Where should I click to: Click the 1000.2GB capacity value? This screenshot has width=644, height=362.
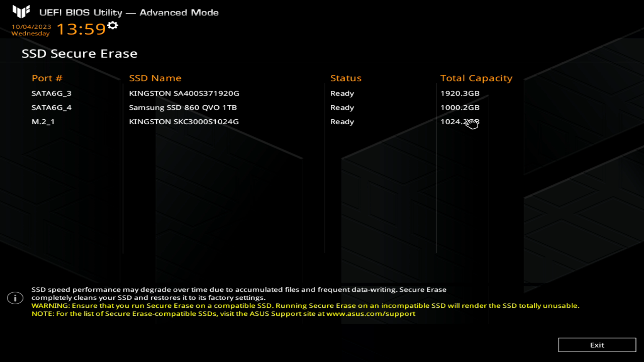pyautogui.click(x=460, y=108)
